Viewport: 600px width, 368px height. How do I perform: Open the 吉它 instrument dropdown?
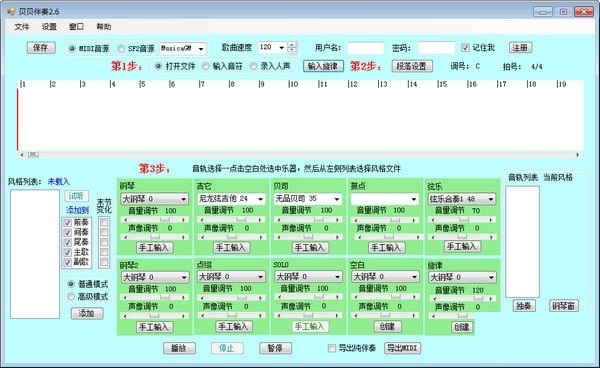tap(231, 199)
